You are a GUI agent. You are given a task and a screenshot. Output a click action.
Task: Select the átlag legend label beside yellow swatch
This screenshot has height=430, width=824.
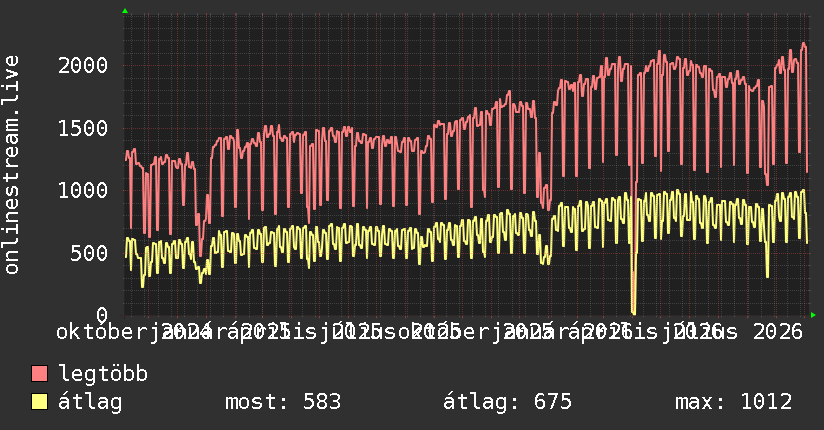point(90,402)
